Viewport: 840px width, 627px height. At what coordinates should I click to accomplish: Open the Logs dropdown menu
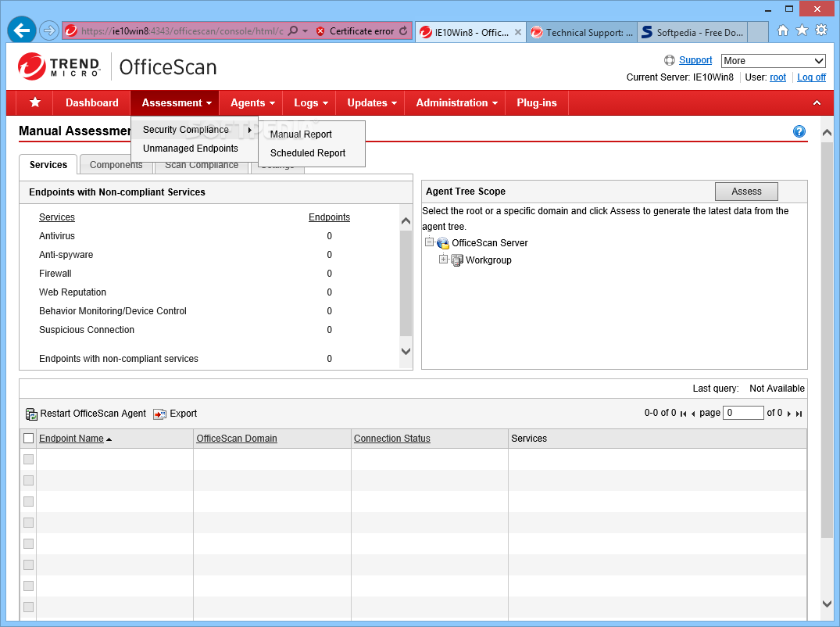tap(310, 103)
